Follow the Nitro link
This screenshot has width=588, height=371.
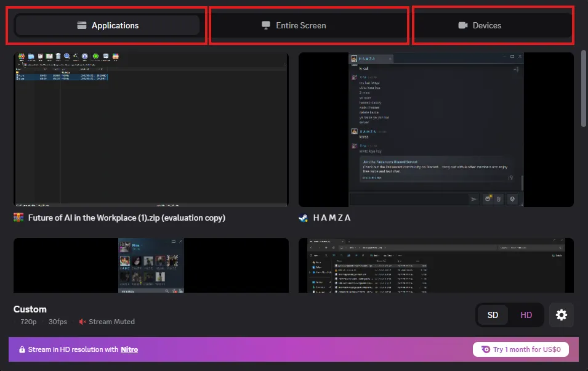click(x=129, y=349)
